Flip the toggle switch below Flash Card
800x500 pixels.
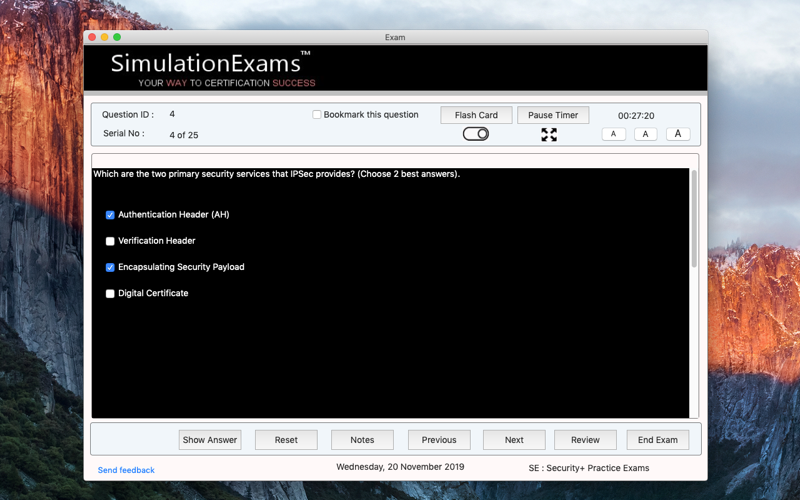476,134
